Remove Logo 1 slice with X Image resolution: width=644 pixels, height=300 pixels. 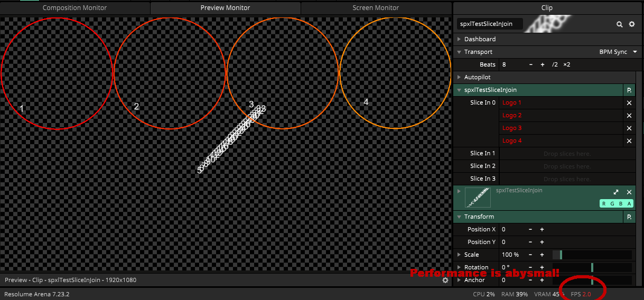tap(629, 102)
